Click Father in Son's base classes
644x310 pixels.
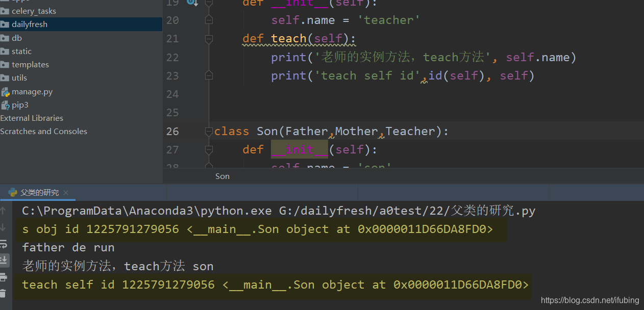(307, 131)
